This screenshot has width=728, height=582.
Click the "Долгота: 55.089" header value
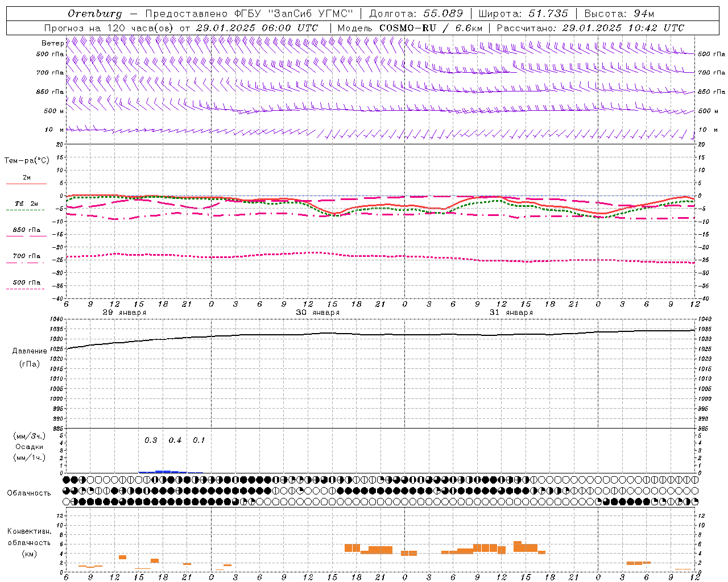pos(416,13)
